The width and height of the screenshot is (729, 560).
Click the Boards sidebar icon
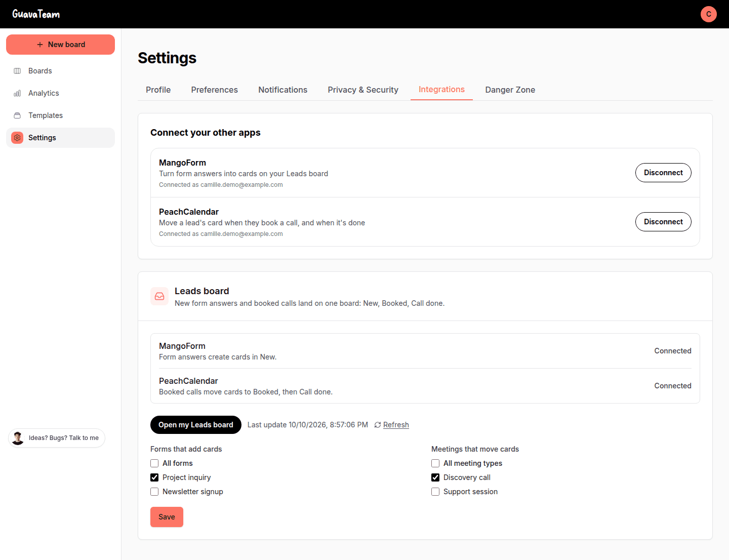coord(17,71)
